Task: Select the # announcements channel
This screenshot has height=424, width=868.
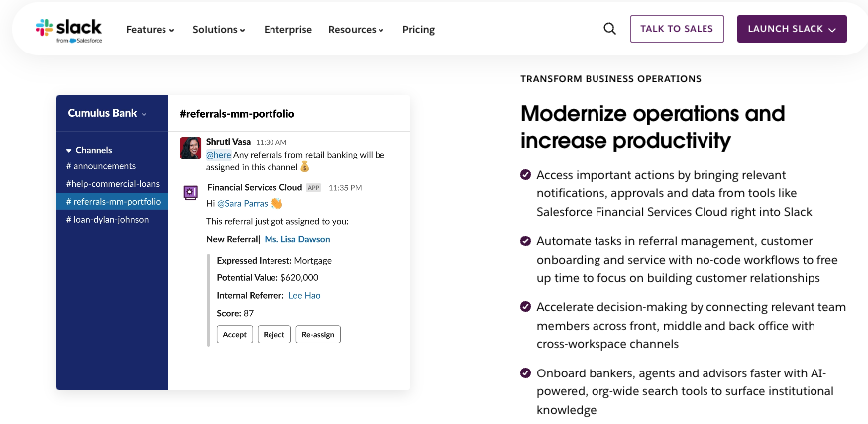Action: click(101, 166)
